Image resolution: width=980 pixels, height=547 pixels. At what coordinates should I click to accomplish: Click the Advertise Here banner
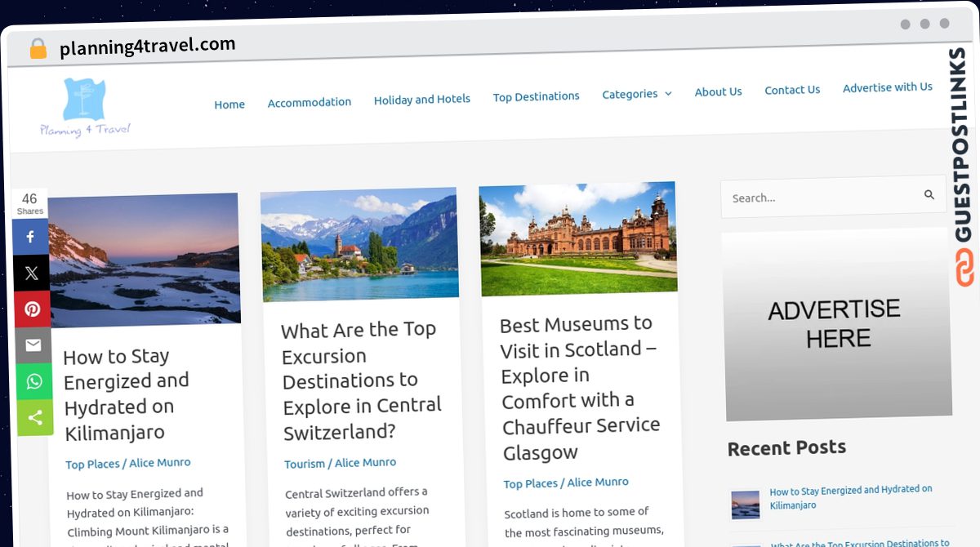[838, 325]
